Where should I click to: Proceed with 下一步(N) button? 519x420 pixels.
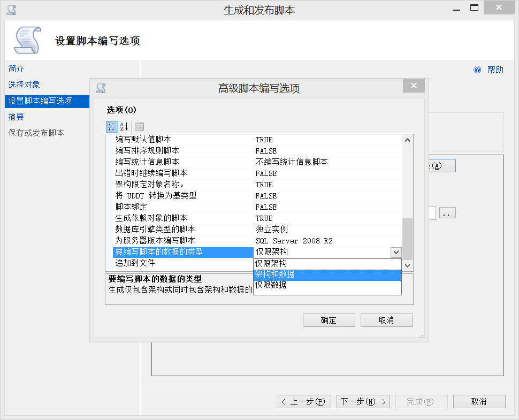point(363,401)
